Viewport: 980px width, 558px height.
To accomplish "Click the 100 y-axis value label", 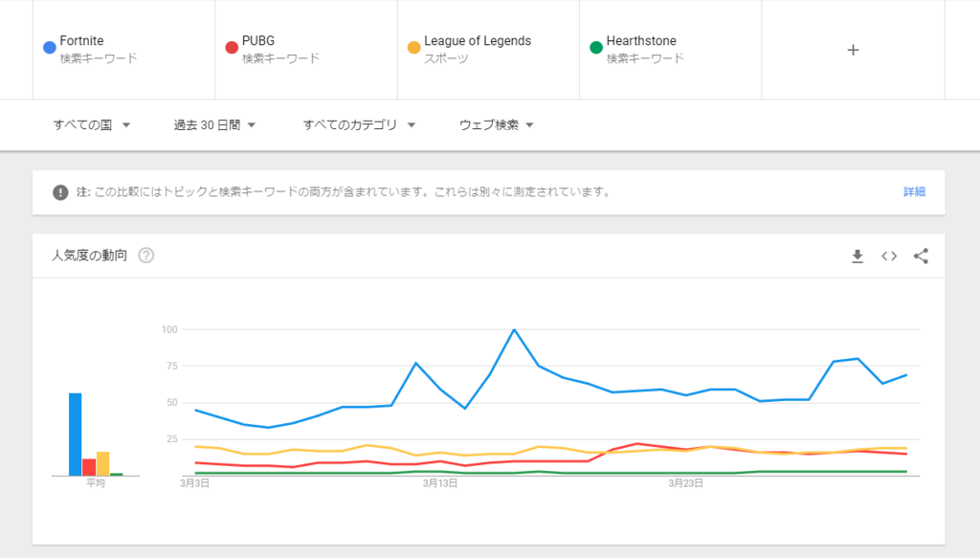I will pyautogui.click(x=169, y=329).
